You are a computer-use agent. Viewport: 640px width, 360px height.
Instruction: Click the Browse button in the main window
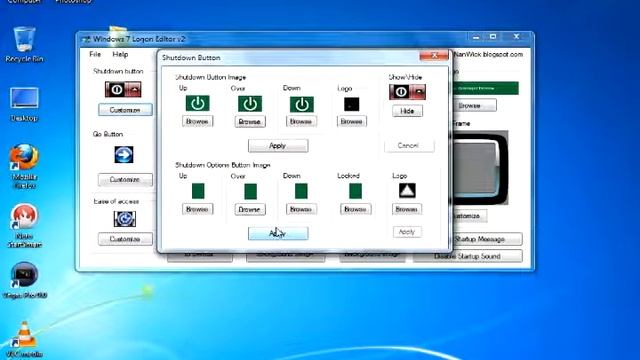[474, 105]
